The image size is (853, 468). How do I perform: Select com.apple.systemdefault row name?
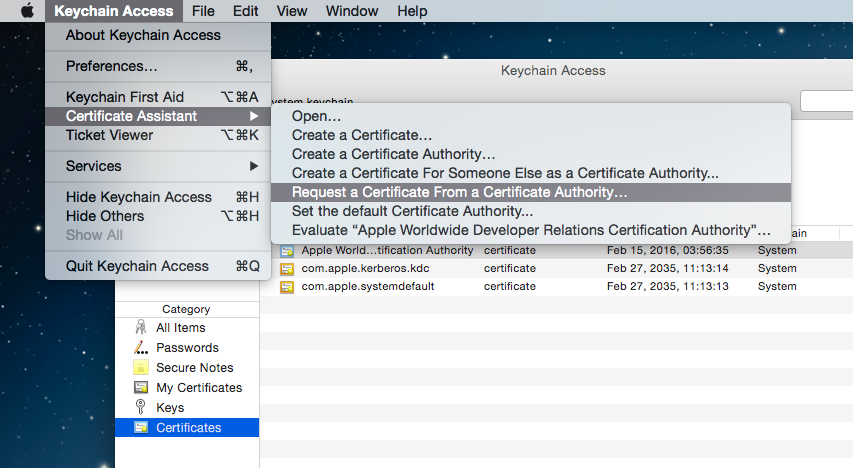coord(368,286)
